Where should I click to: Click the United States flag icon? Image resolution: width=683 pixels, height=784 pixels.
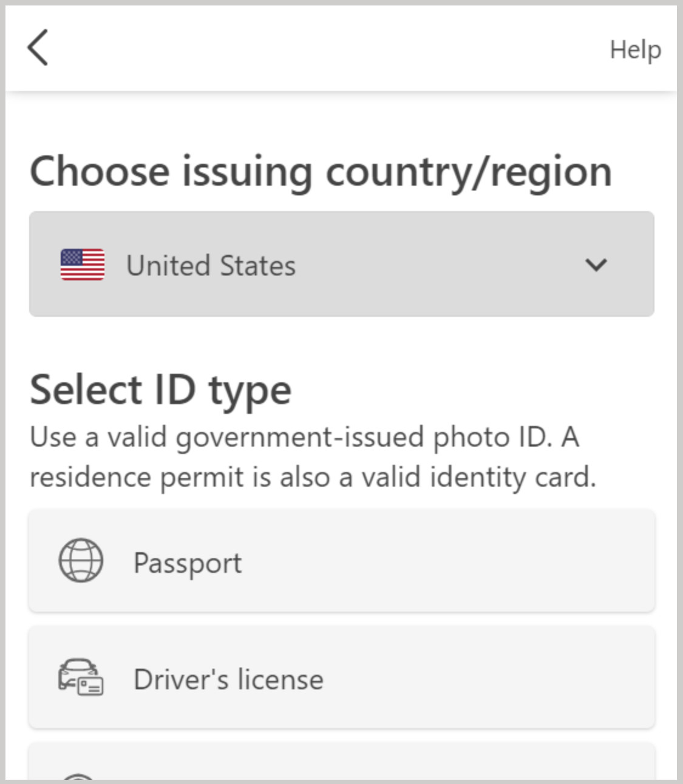tap(83, 265)
